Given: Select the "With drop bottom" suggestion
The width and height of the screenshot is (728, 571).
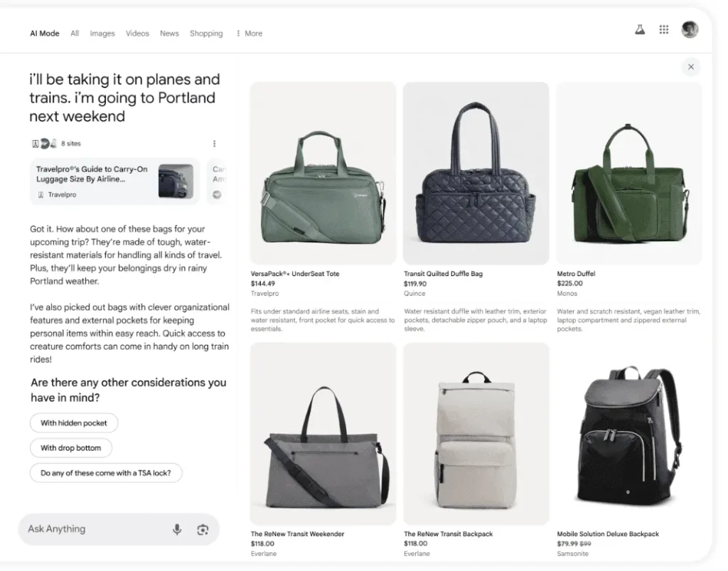Looking at the screenshot, I should (x=71, y=448).
